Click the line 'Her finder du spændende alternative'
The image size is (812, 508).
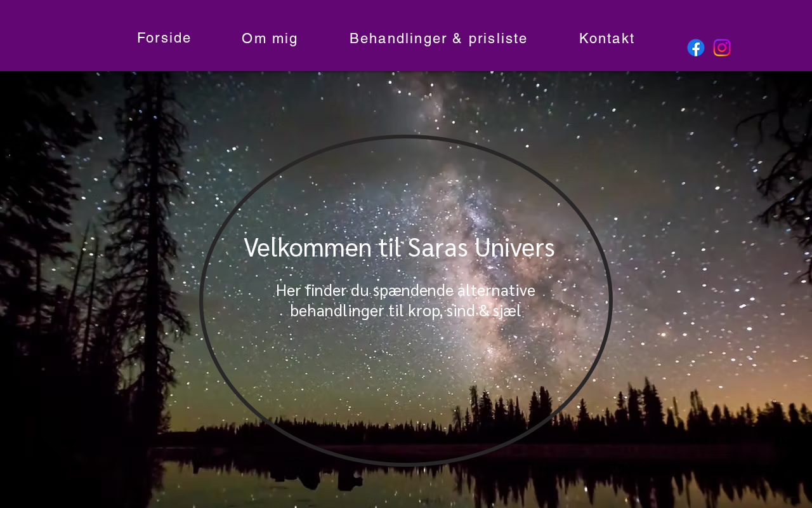tap(405, 290)
